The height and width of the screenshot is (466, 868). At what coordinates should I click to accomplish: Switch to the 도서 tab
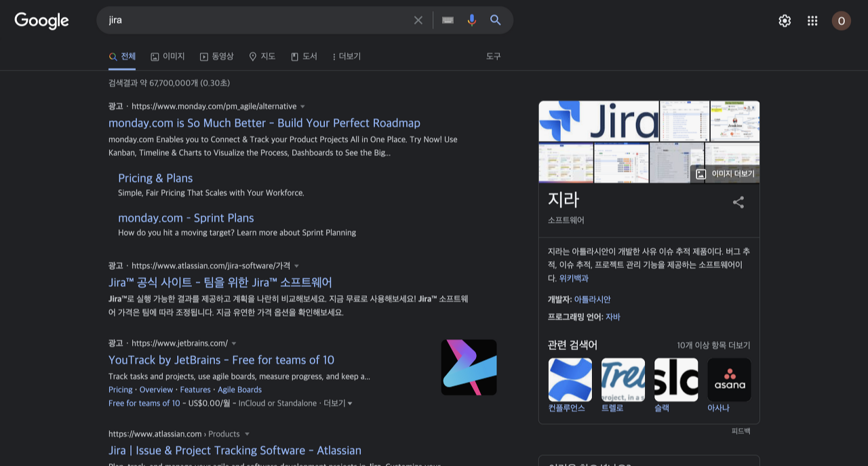pos(304,56)
